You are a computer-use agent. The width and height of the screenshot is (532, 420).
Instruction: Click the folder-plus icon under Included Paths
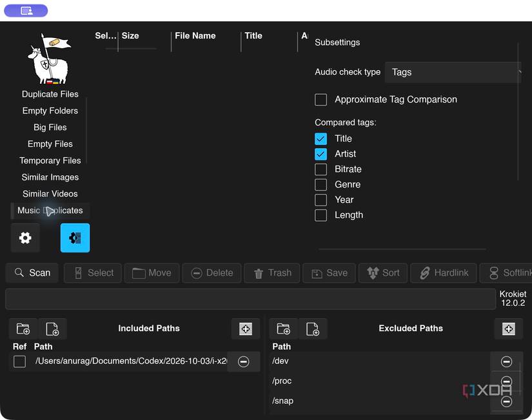coord(23,329)
